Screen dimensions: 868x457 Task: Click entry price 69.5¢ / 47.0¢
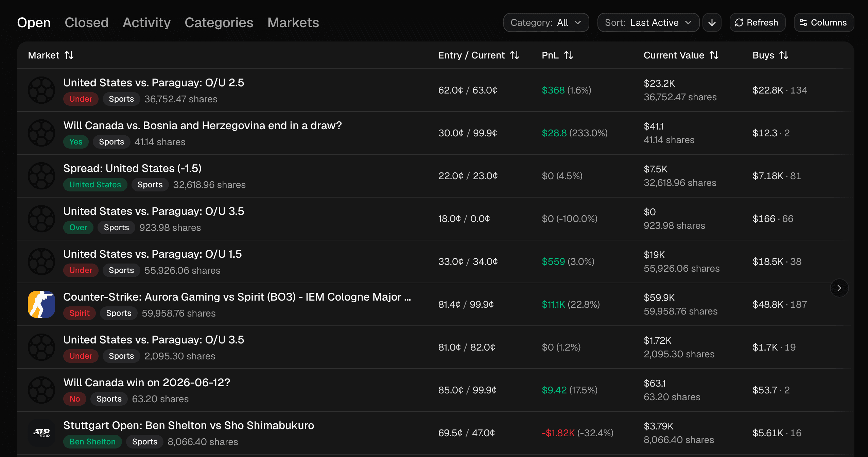(x=467, y=433)
